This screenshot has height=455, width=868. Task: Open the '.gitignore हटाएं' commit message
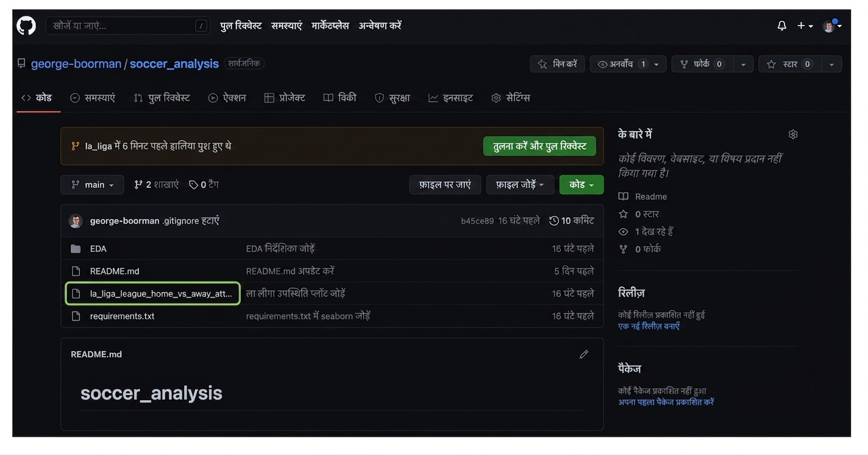pos(191,221)
